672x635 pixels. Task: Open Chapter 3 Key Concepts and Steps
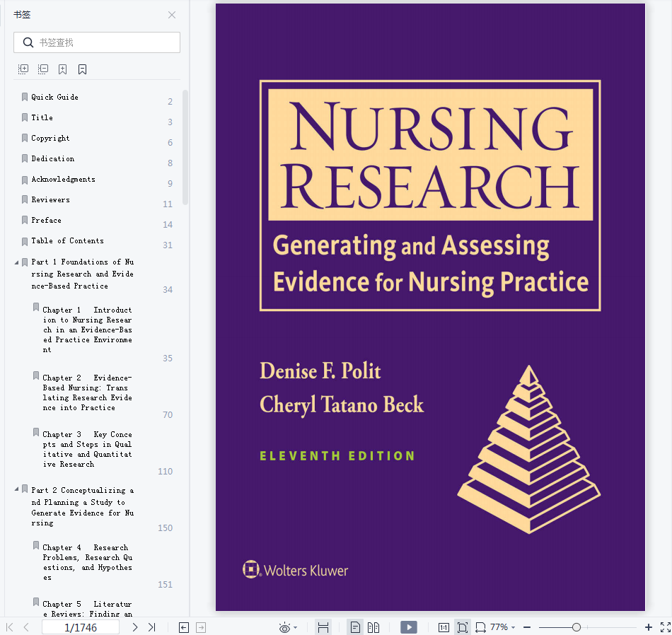pos(88,450)
